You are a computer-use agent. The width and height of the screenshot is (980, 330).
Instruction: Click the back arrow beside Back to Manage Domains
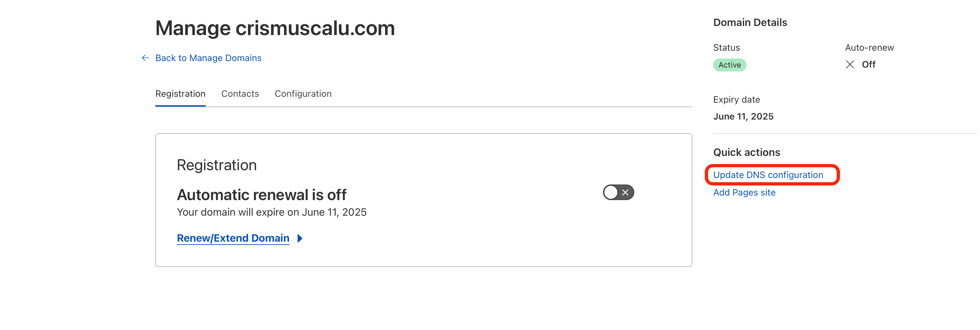(145, 58)
